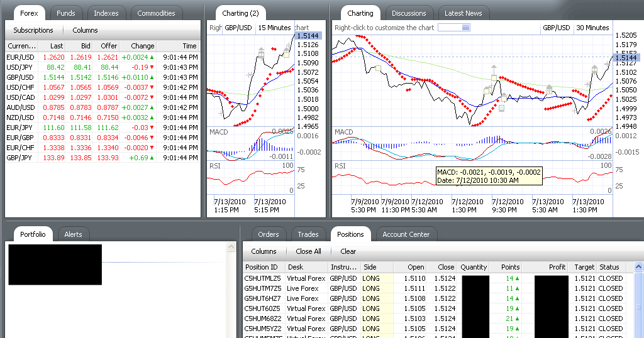Click the up arrow in GBP/USD quote row

pos(152,77)
